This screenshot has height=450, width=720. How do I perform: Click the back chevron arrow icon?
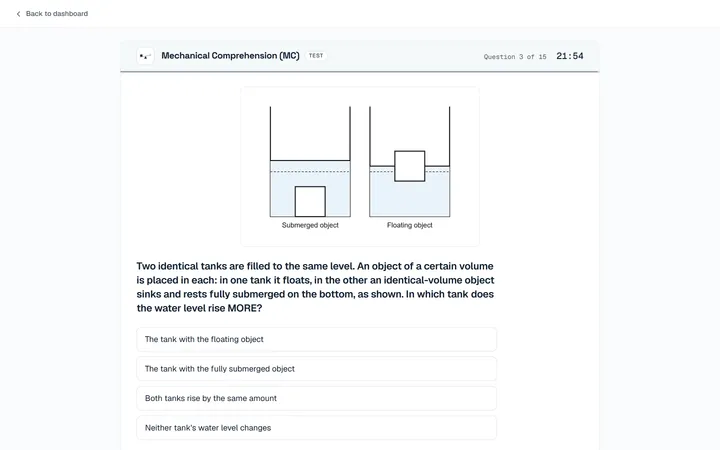tap(18, 14)
